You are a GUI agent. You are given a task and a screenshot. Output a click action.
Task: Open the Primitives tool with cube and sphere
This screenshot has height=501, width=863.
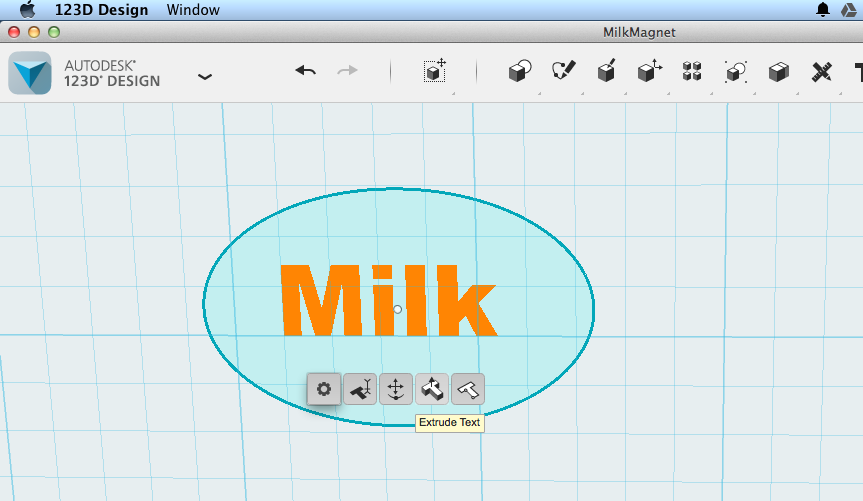click(x=520, y=71)
